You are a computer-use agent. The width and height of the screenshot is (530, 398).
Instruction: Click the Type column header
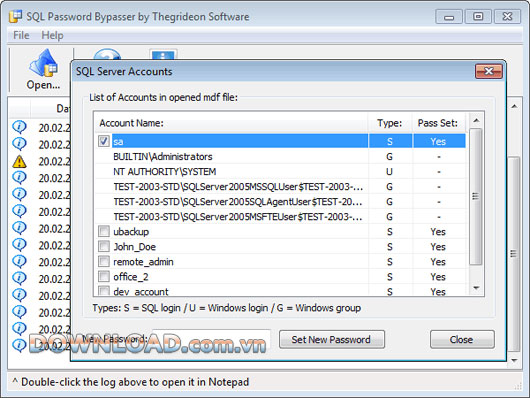click(x=390, y=123)
